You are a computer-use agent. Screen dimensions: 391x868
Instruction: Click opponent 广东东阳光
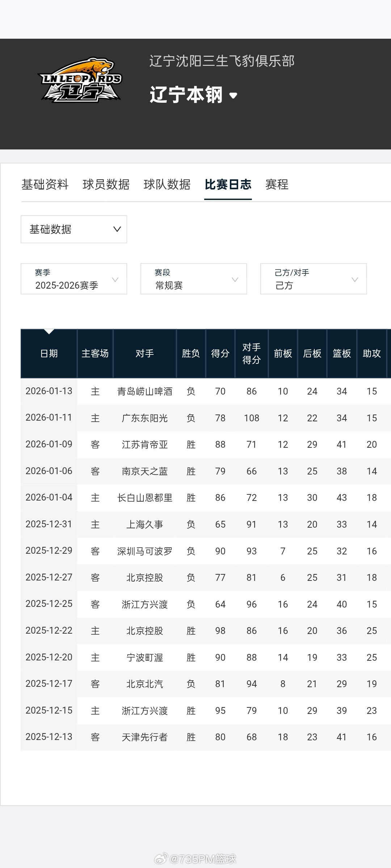point(145,418)
